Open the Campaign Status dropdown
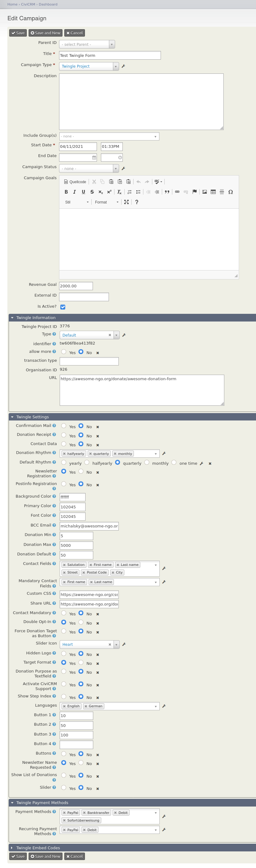Screen dimensions: 256x868 89,168
